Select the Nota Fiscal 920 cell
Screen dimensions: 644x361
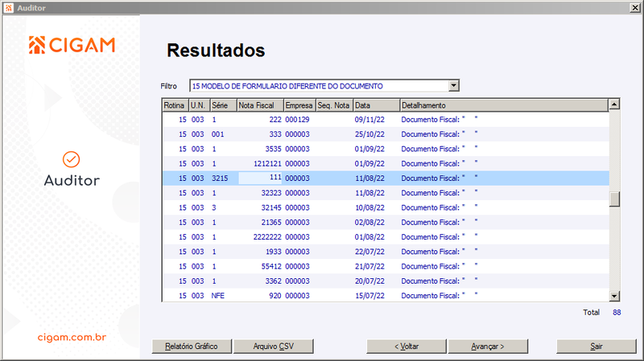pos(260,296)
